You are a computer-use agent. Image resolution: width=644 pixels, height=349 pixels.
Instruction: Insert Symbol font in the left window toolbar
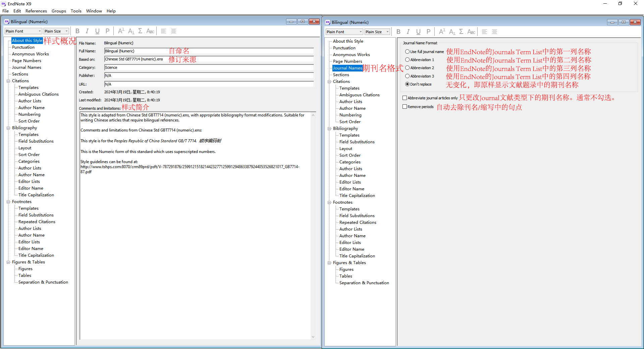coord(141,31)
